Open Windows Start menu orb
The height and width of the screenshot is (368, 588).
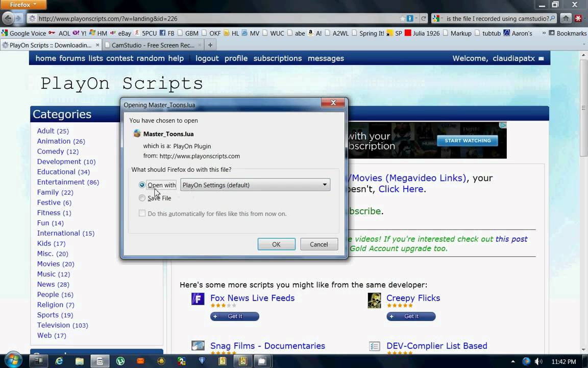pyautogui.click(x=13, y=360)
